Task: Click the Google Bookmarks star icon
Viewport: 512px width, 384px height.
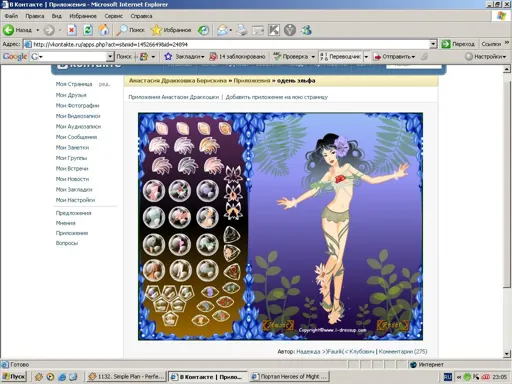Action: [x=168, y=57]
